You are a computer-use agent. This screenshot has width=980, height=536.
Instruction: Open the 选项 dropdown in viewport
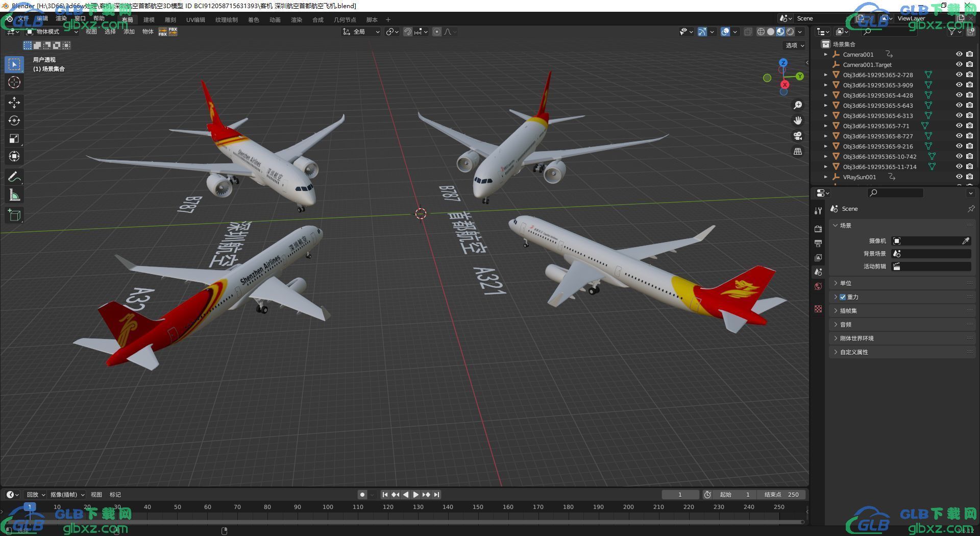795,45
